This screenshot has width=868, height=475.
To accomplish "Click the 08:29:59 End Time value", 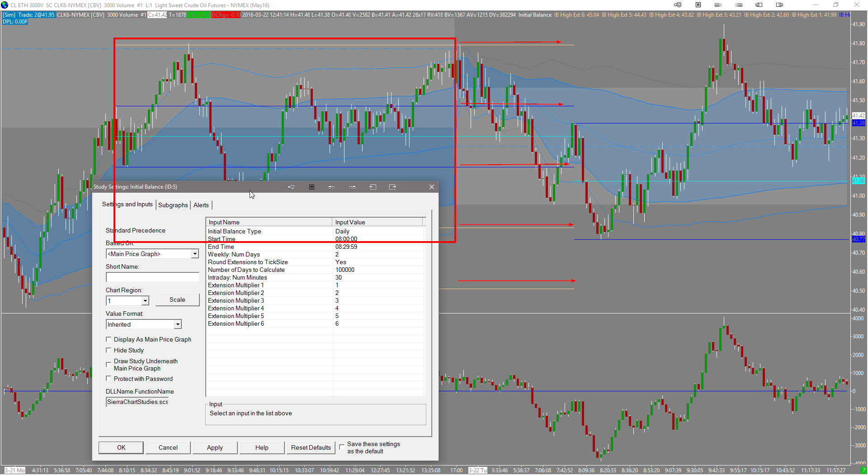I will [x=346, y=247].
